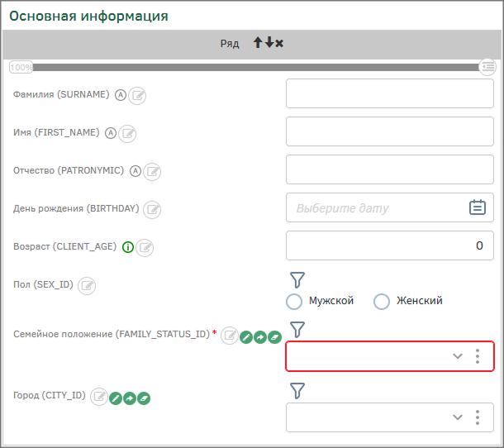Click the green pencil icon for FAMILY_STATUS_ID
Image resolution: width=504 pixels, height=448 pixels.
point(245,336)
